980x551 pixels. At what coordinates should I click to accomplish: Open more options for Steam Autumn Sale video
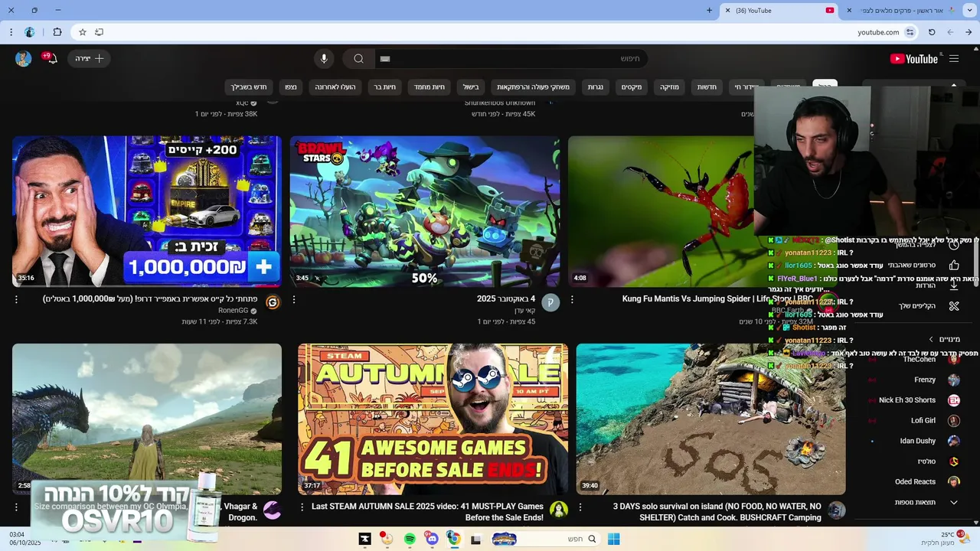302,507
